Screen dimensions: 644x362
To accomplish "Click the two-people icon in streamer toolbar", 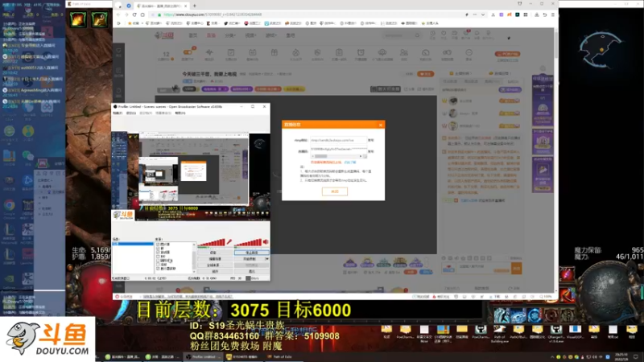I will [x=404, y=52].
